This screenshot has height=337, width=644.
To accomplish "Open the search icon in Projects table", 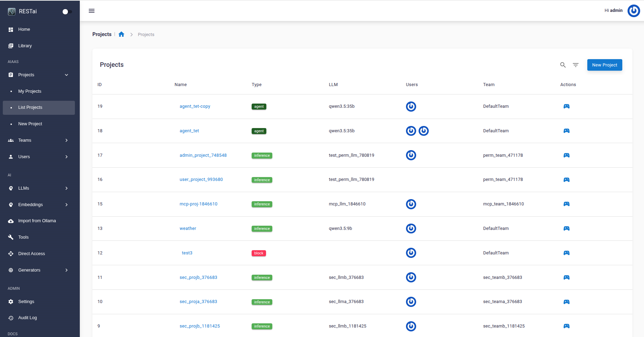I will [x=563, y=65].
